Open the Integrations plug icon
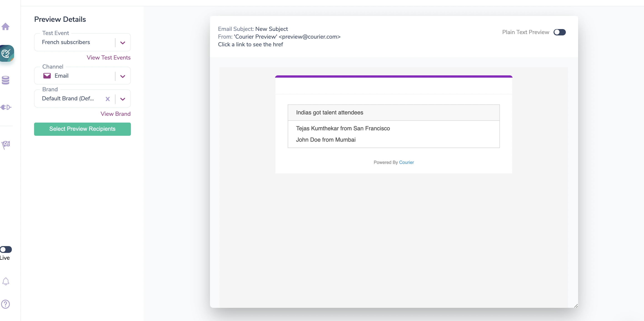The width and height of the screenshot is (644, 321). tap(5, 107)
